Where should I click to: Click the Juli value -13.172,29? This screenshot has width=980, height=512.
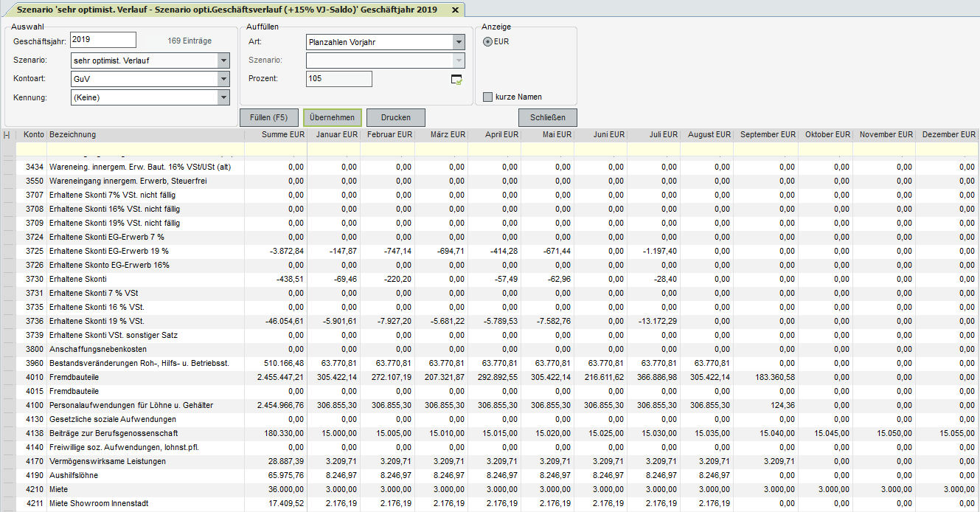click(659, 321)
